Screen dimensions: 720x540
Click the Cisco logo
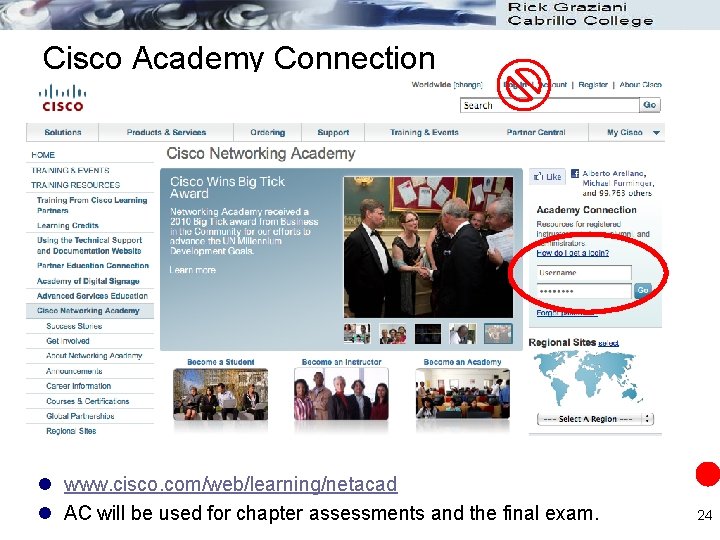click(x=62, y=98)
